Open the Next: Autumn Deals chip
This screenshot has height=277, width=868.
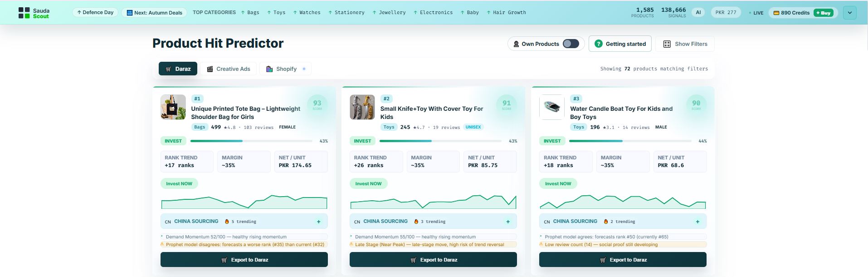155,13
